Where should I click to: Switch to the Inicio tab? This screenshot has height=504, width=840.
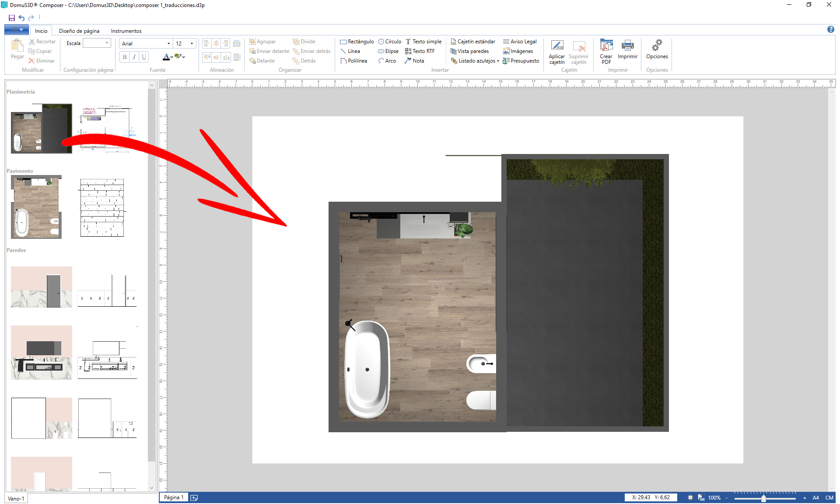pos(41,31)
